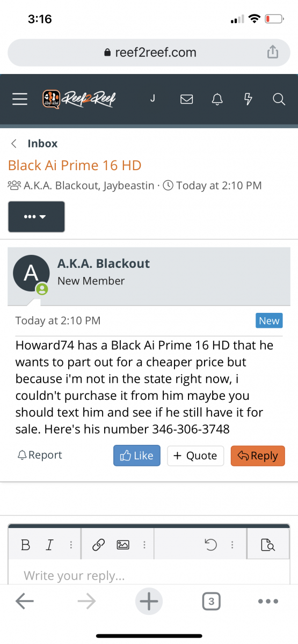This screenshot has height=644, width=298.
Task: Like A.K.A. Blackout's message
Action: (x=137, y=456)
